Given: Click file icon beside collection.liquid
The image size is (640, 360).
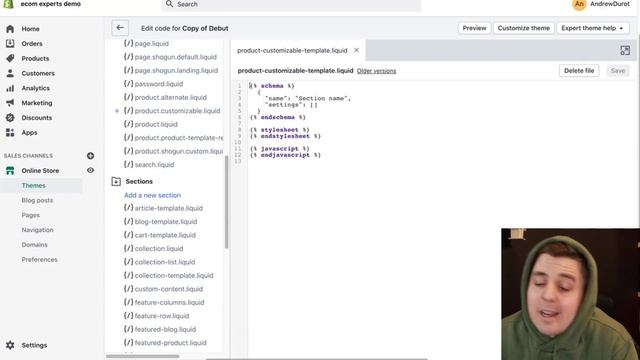Looking at the screenshot, I should coord(129,248).
